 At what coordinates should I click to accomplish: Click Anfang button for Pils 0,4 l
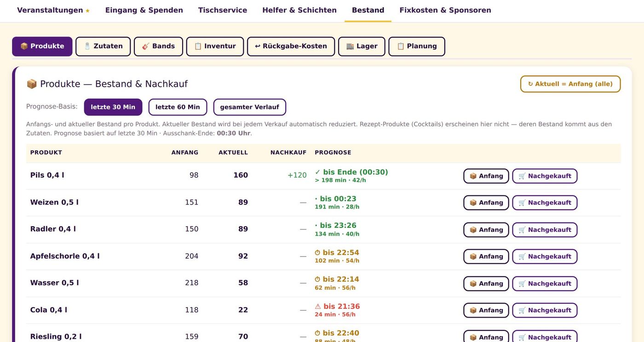point(486,176)
